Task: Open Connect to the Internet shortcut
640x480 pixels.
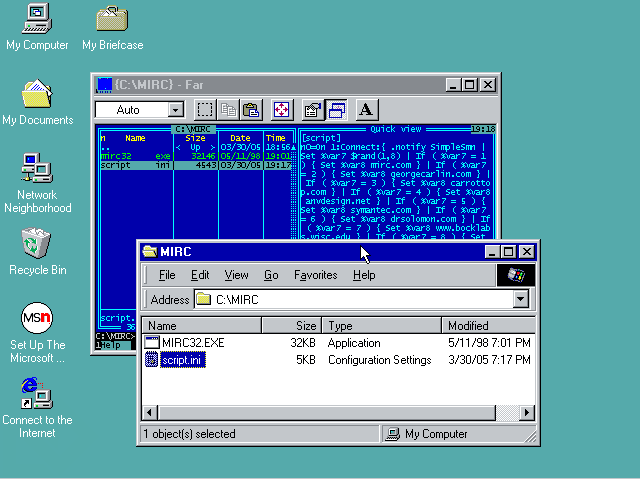Action: 37,408
